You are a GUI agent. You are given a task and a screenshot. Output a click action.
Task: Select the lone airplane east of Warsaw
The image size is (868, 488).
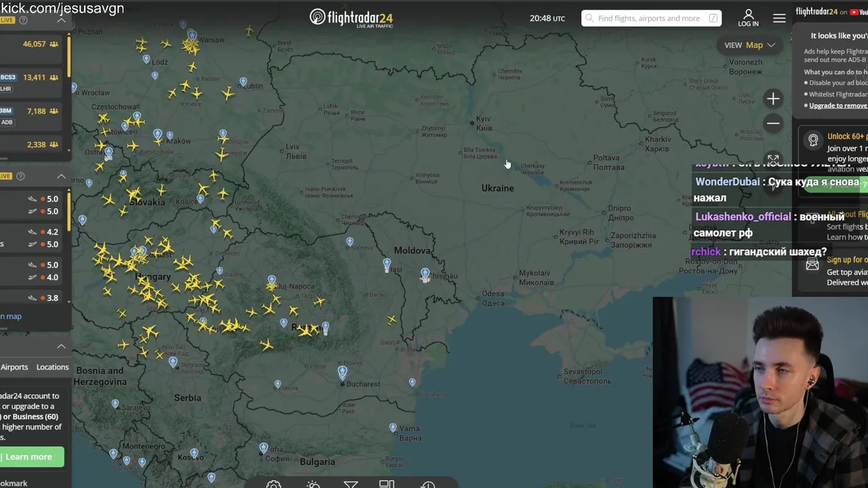tap(250, 30)
